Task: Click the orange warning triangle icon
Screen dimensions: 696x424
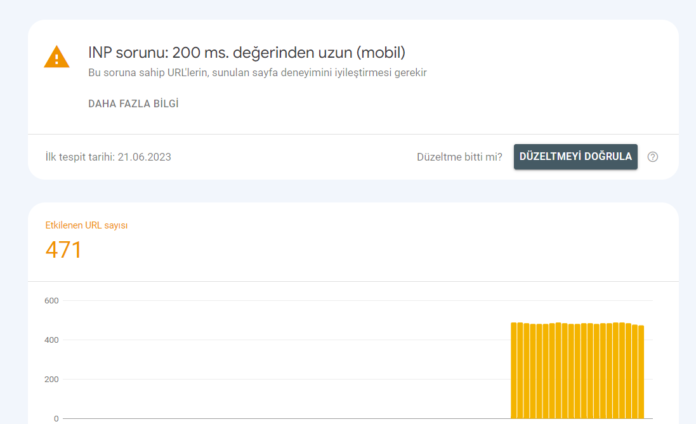Action: pos(56,57)
